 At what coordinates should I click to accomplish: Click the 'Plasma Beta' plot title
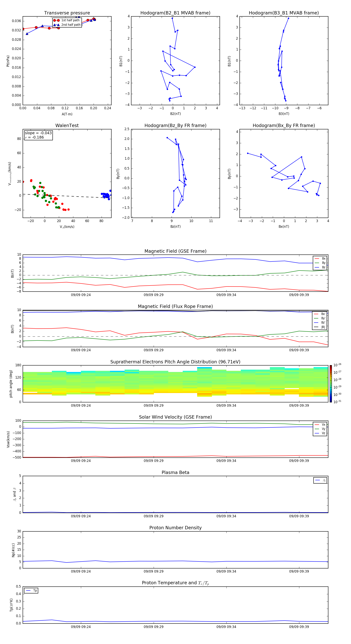tap(175, 472)
